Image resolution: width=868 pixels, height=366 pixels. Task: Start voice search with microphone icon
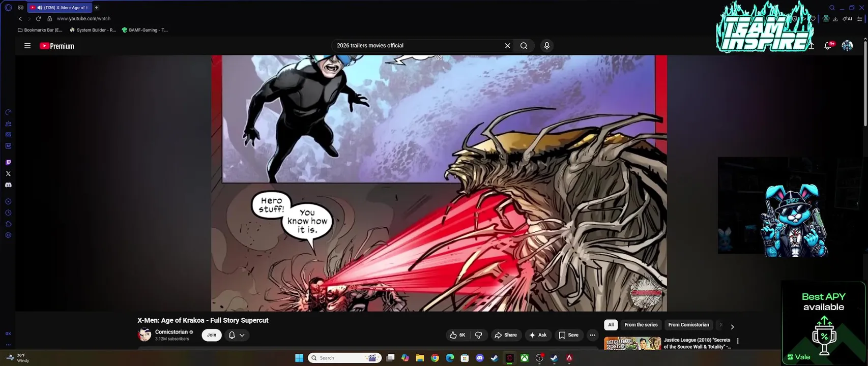click(547, 46)
